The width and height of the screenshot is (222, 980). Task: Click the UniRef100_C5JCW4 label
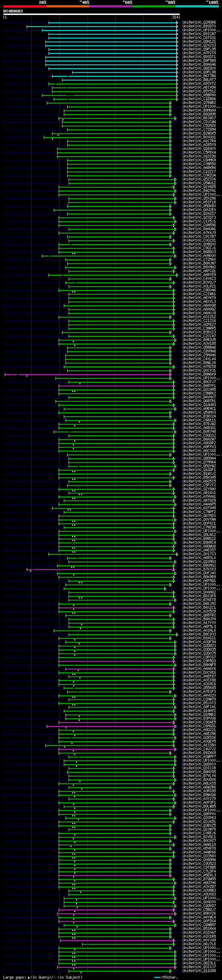point(199,122)
